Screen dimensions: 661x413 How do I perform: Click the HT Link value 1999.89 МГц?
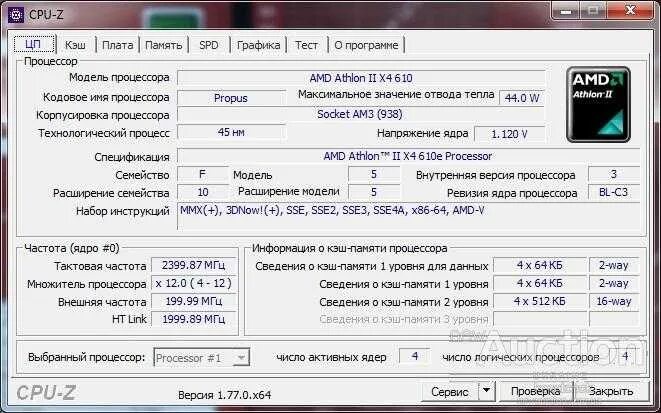click(193, 319)
